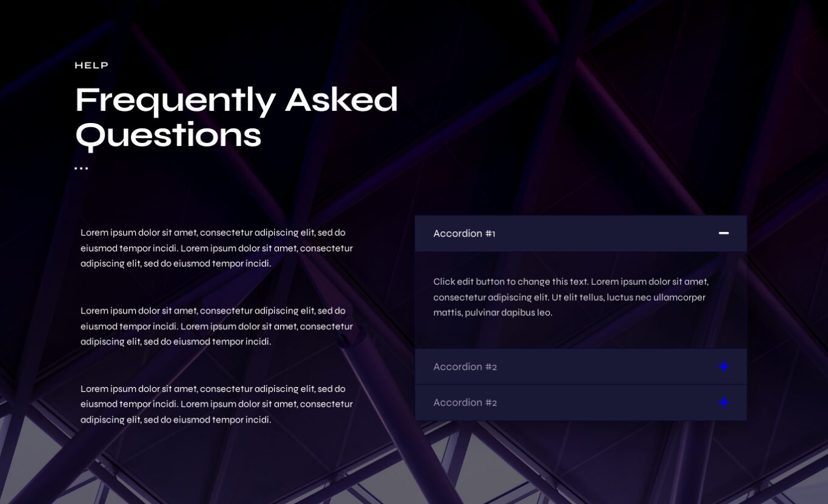Select the last Lorem ipsum paragraph

pos(217,404)
